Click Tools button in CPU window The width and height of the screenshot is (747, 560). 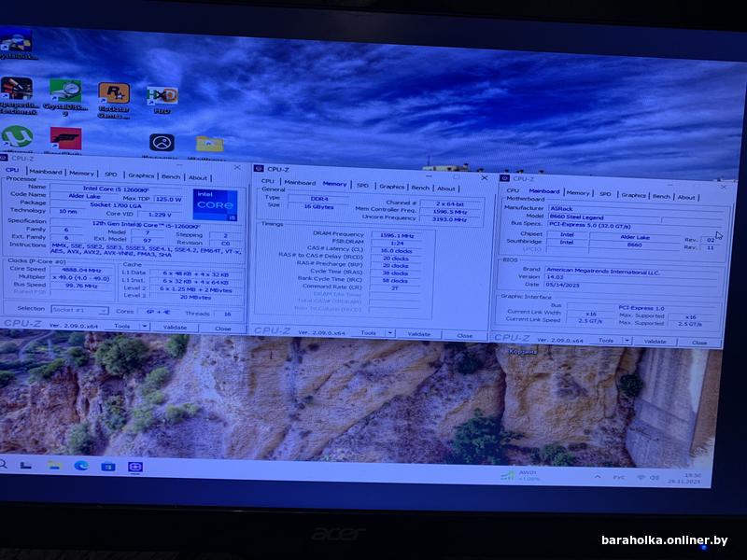click(122, 326)
